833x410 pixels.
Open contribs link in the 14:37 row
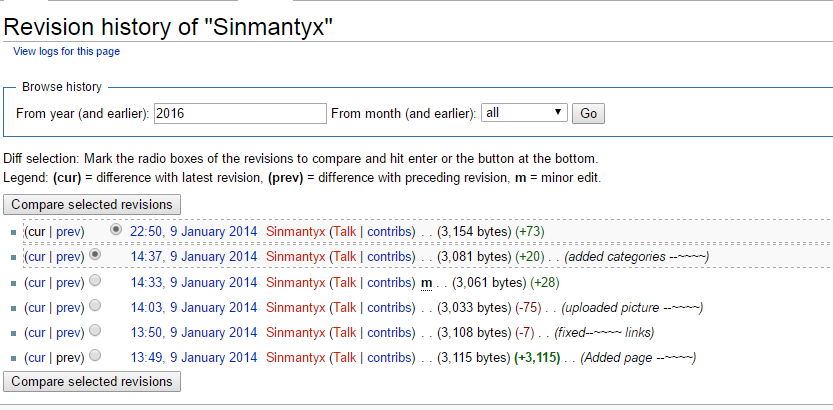click(x=390, y=257)
